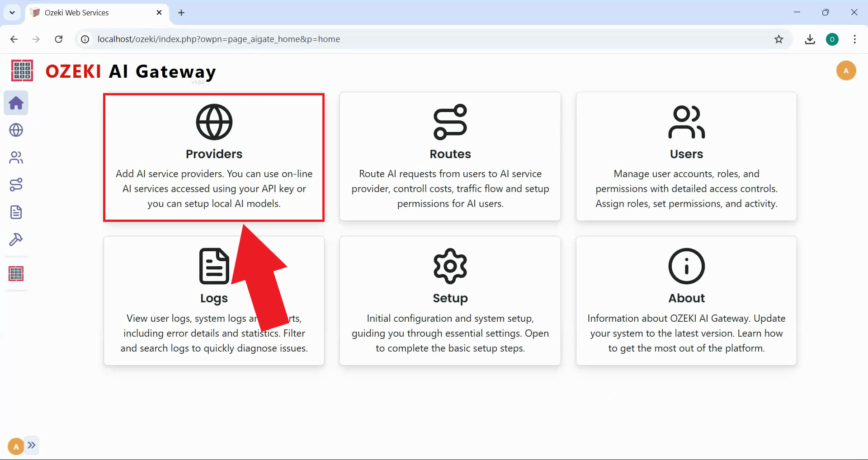
Task: Open Chrome's three-dot menu
Action: click(854, 39)
